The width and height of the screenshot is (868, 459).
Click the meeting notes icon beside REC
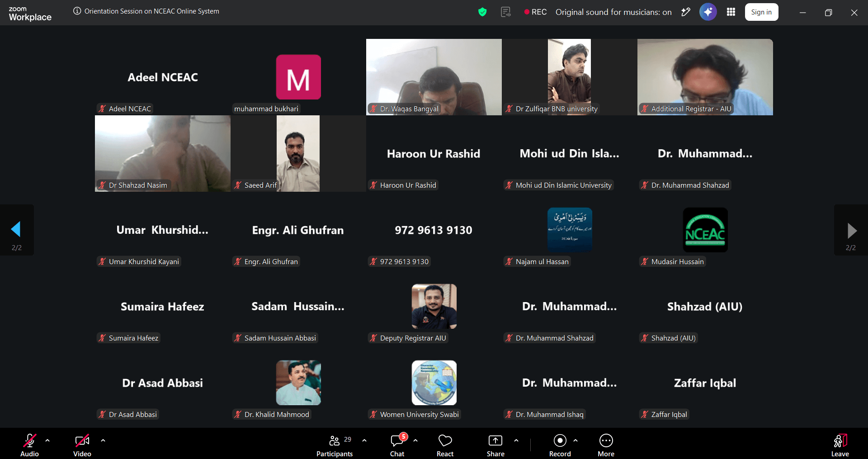point(506,12)
